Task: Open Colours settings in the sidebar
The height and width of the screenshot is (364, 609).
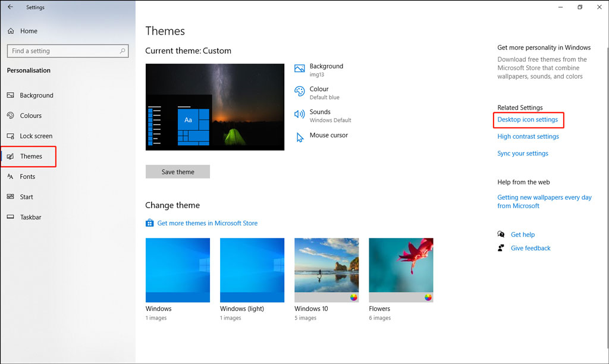Action: tap(30, 115)
